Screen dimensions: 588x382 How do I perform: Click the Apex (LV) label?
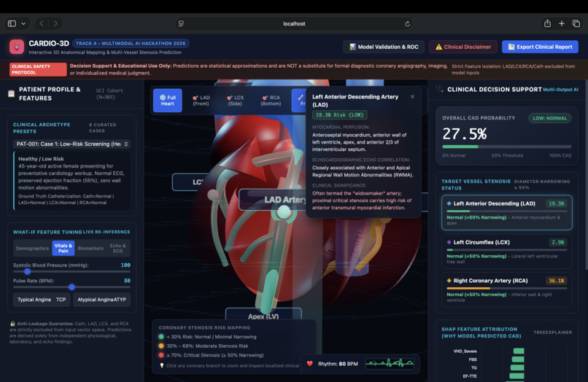click(263, 314)
